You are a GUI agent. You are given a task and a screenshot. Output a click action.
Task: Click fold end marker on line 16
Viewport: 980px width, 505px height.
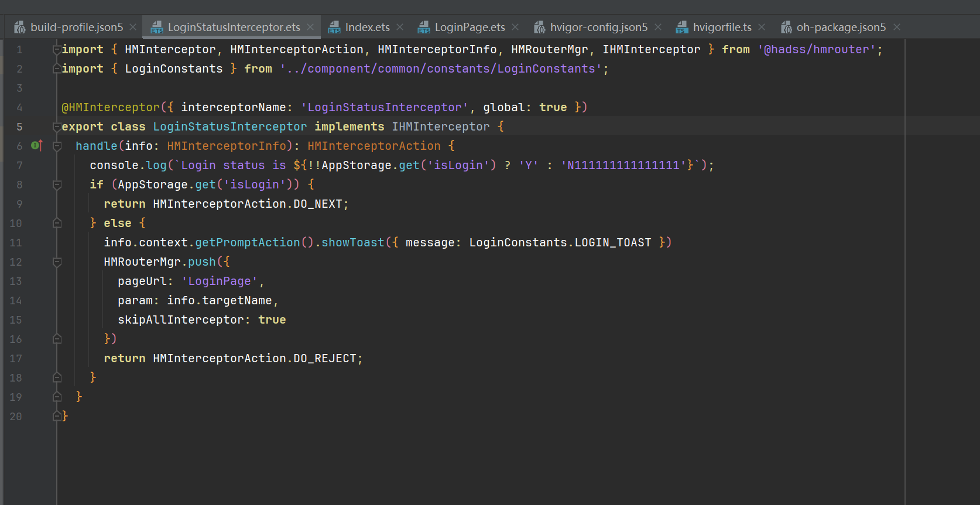click(57, 339)
